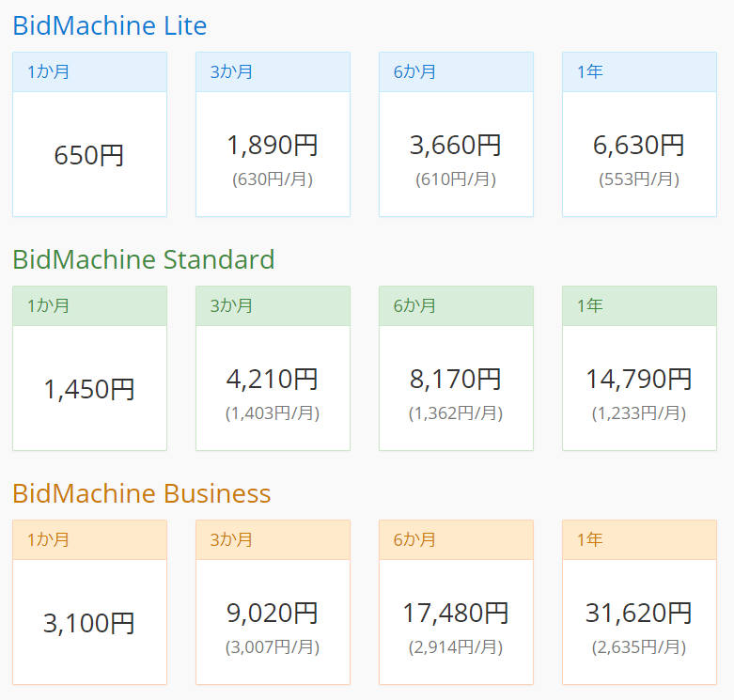The height and width of the screenshot is (700, 734).
Task: Click the BidMachine Standard heading
Action: (x=143, y=259)
